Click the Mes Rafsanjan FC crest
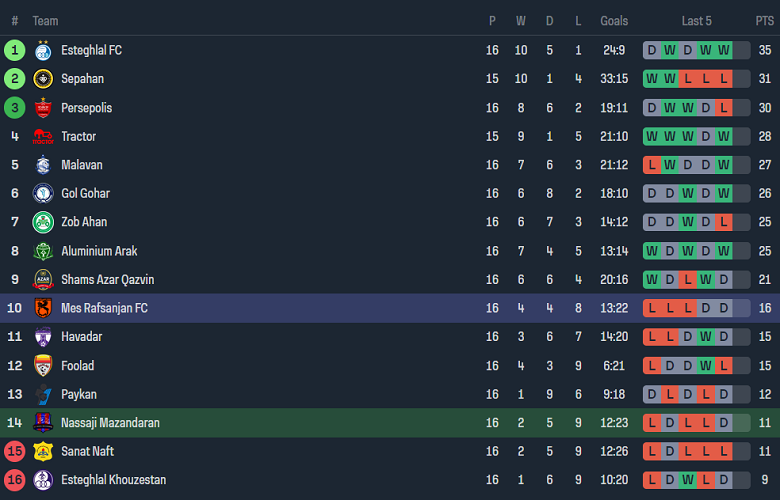 43,308
